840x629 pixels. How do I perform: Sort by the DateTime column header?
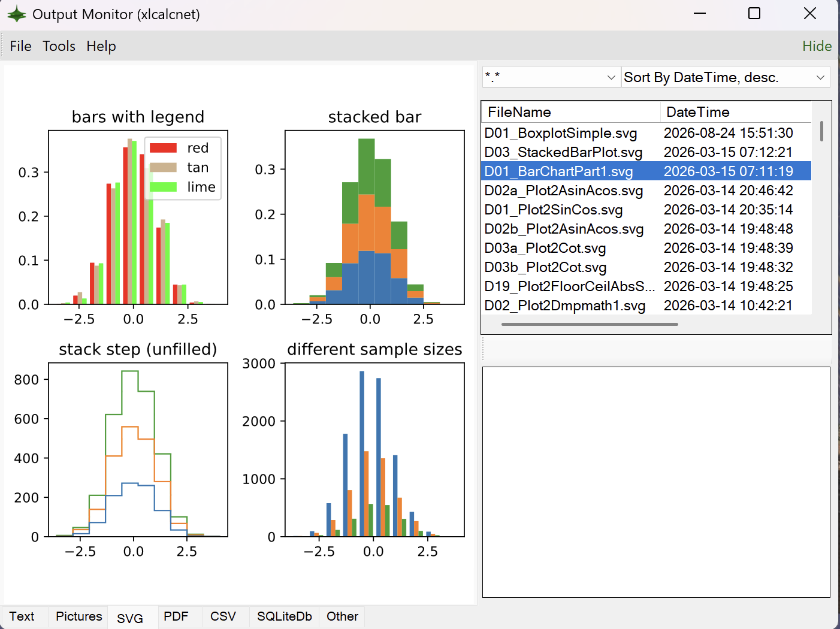tap(736, 112)
